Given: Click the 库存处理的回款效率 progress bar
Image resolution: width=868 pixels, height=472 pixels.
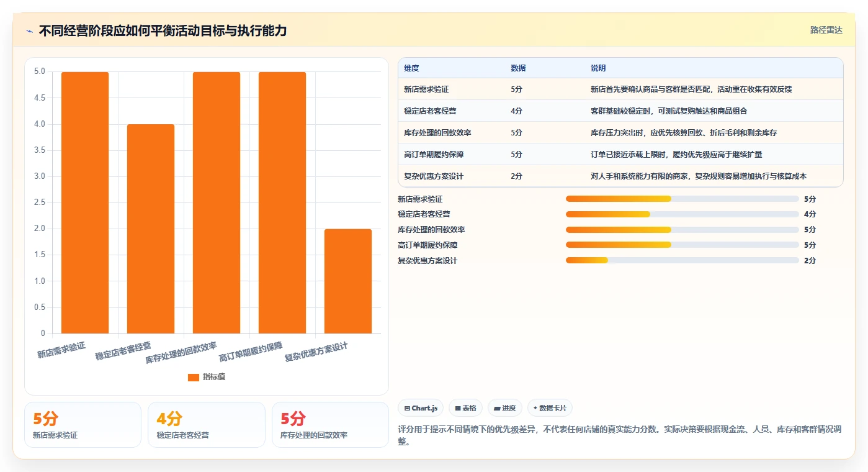Looking at the screenshot, I should (682, 230).
